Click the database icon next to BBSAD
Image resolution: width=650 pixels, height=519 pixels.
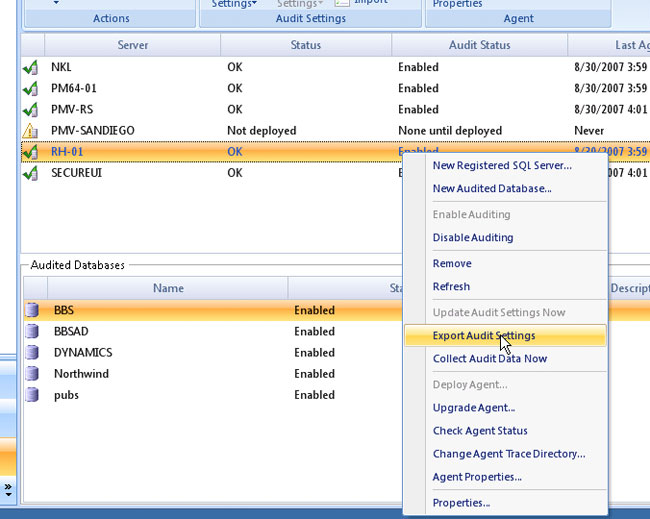click(x=32, y=331)
